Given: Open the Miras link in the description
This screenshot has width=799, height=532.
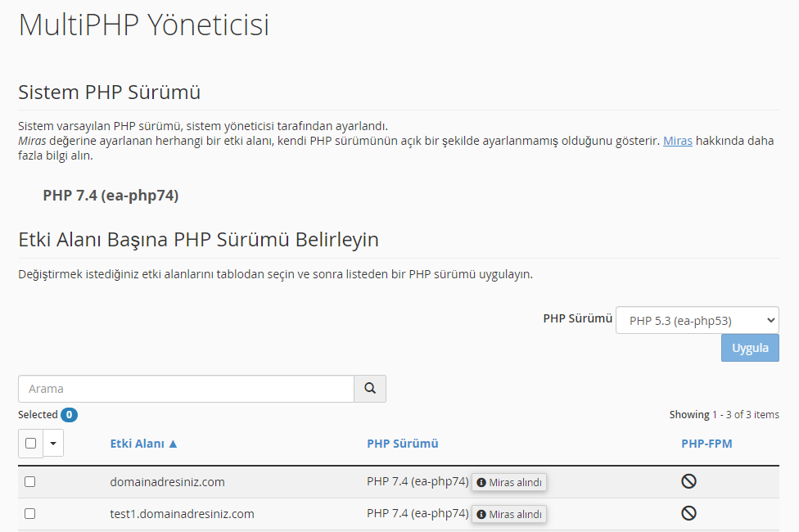Looking at the screenshot, I should tap(677, 140).
